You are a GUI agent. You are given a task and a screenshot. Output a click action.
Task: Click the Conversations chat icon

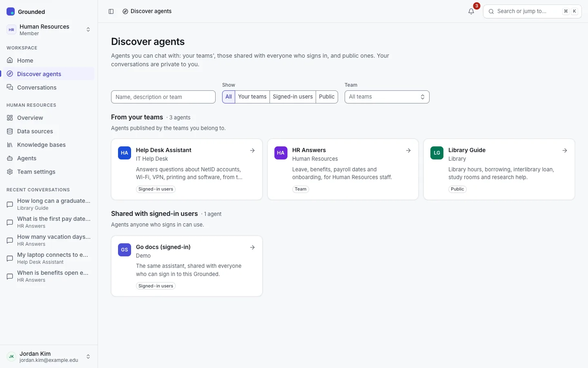(x=10, y=87)
